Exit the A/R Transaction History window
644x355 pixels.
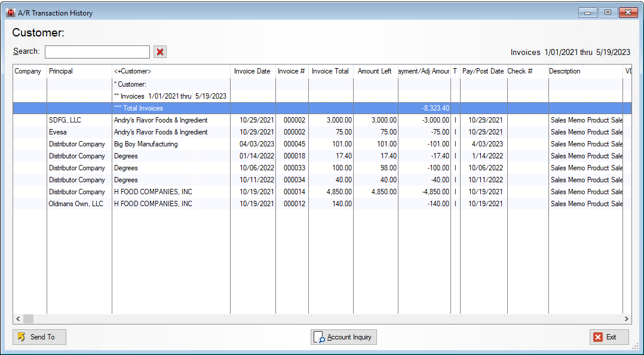pyautogui.click(x=609, y=337)
